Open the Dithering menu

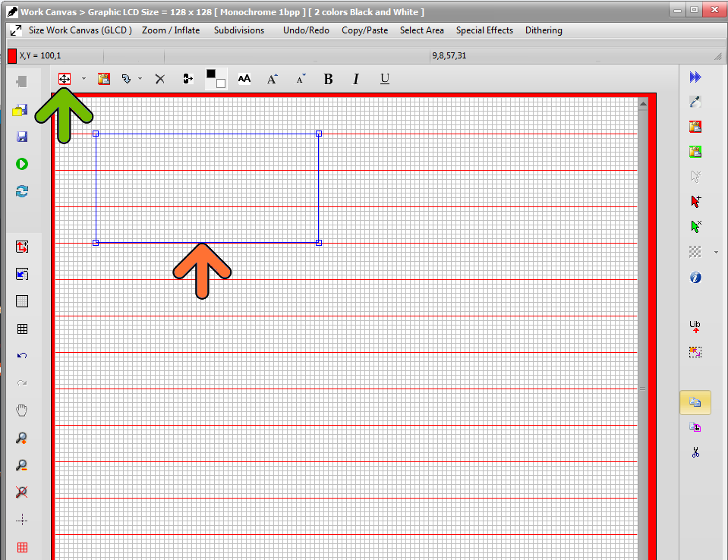tap(544, 30)
